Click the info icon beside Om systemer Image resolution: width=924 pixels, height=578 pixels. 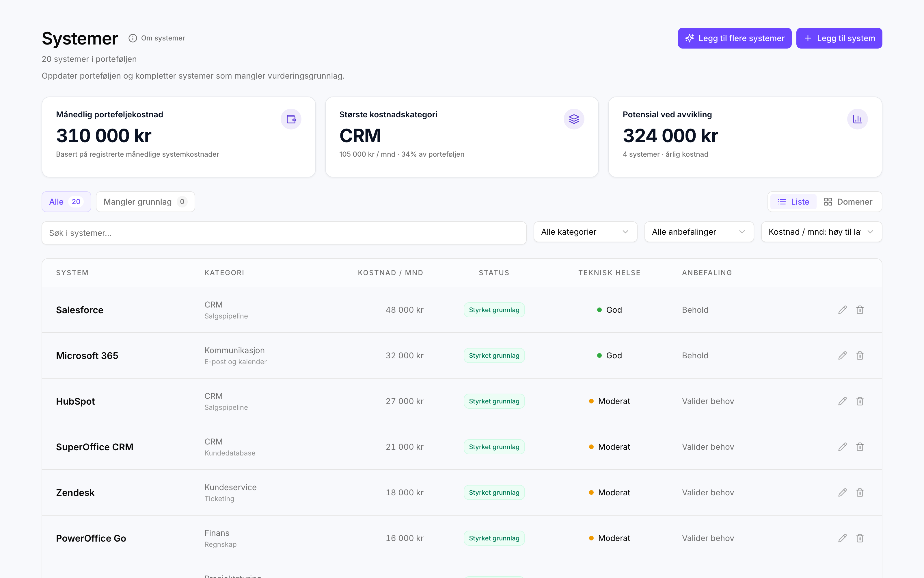pos(133,38)
